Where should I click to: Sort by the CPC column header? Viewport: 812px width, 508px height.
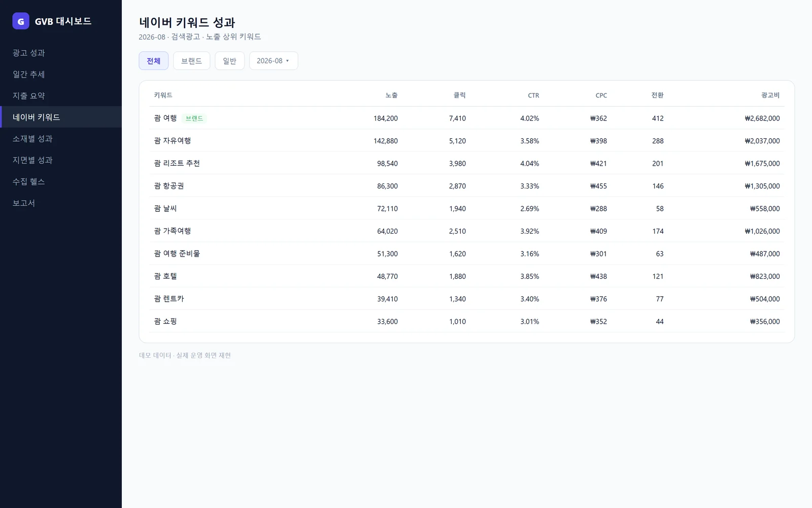pyautogui.click(x=601, y=96)
